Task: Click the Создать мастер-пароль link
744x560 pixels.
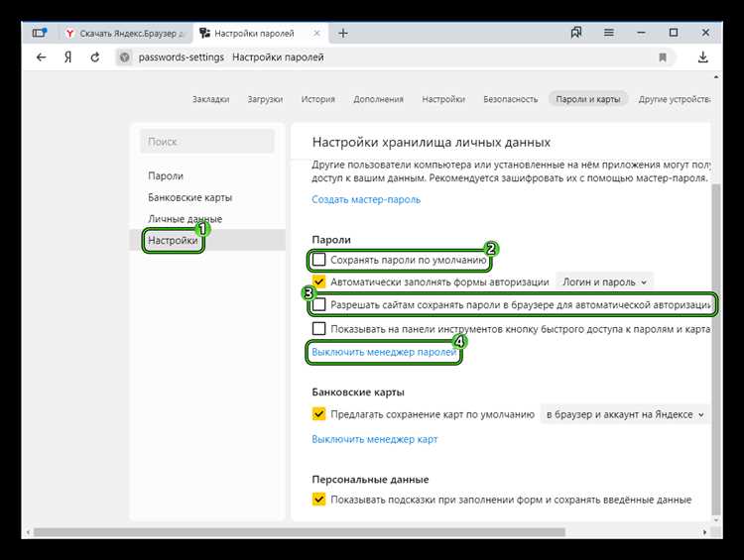Action: click(x=366, y=199)
